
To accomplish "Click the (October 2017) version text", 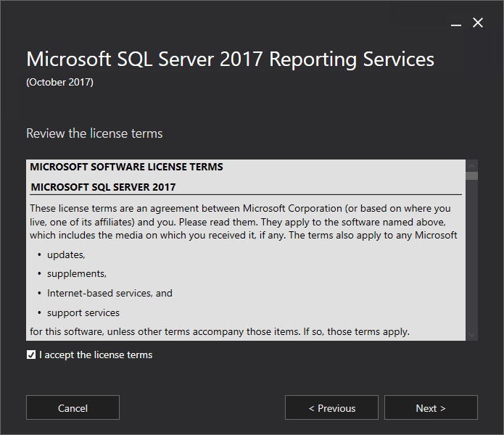I will [x=59, y=82].
